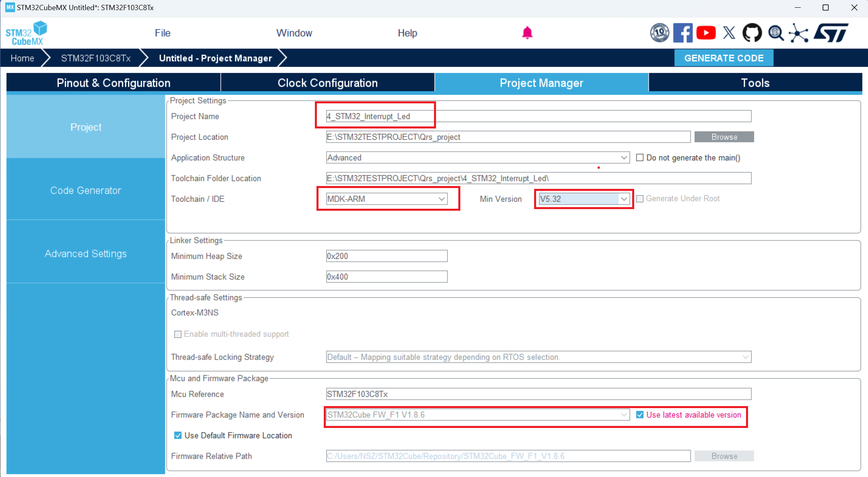This screenshot has width=868, height=477.
Task: Enable Do not generate the main()
Action: point(640,158)
